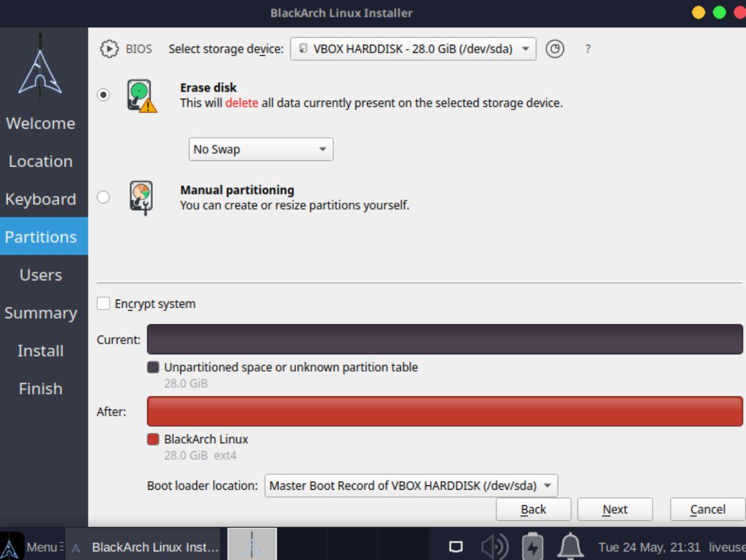
Task: Open the help with the question mark icon
Action: 587,48
